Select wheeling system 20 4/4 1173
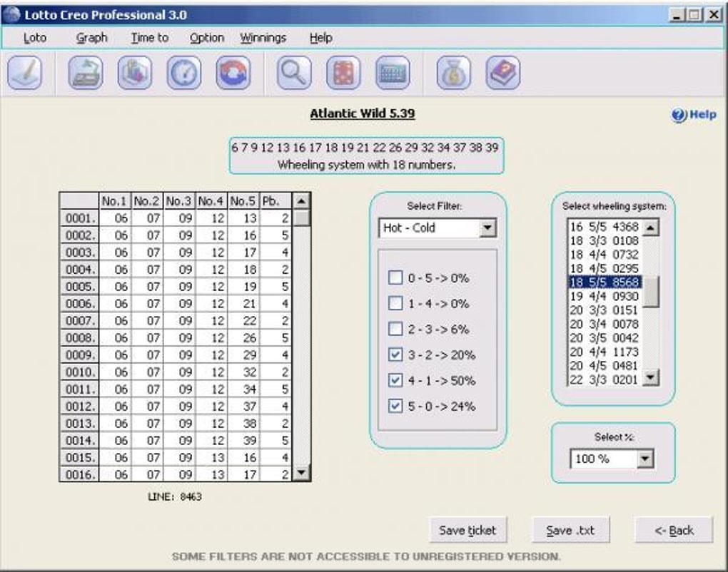Screen dimensions: 728x572 coord(604,352)
